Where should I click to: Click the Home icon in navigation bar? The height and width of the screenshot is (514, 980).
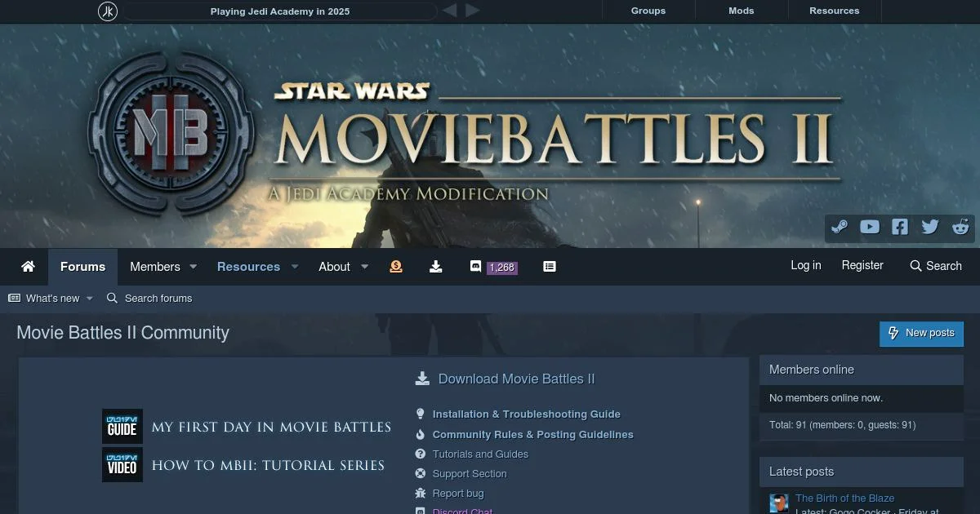[x=29, y=267]
